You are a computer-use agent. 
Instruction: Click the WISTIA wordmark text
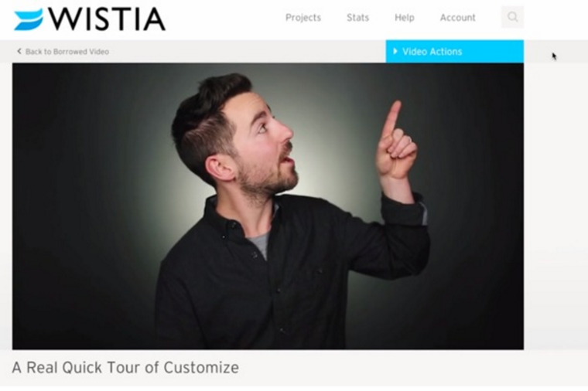click(x=107, y=19)
